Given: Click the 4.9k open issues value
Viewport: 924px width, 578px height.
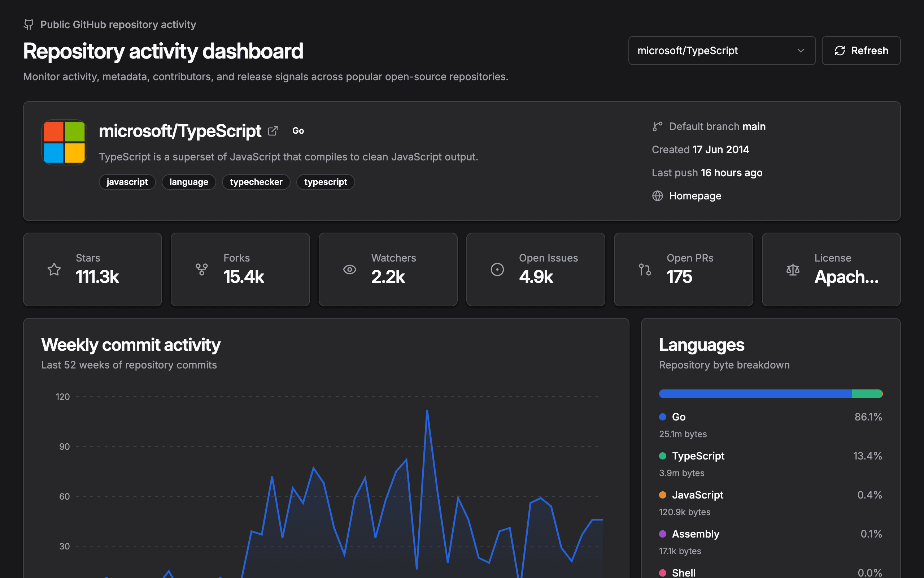Looking at the screenshot, I should click(536, 277).
